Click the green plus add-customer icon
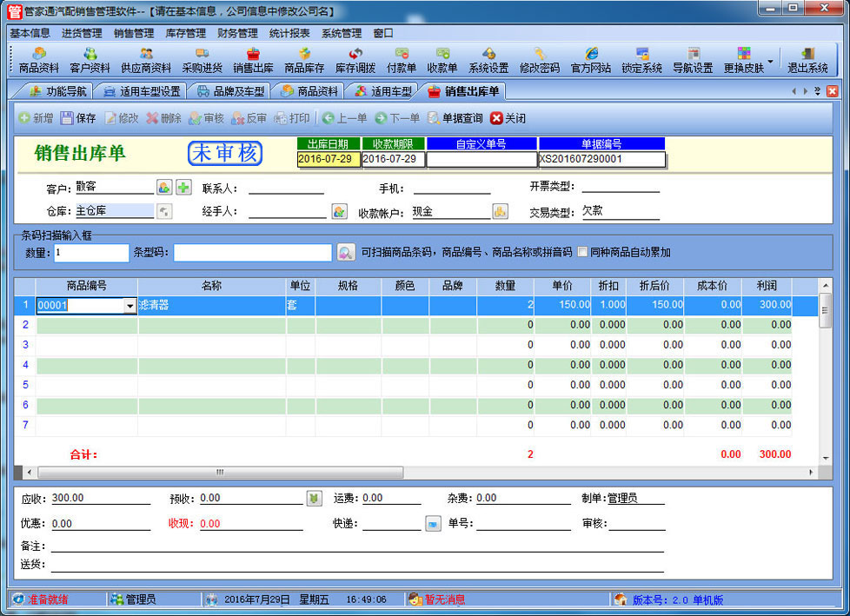The width and height of the screenshot is (850, 616). (183, 187)
